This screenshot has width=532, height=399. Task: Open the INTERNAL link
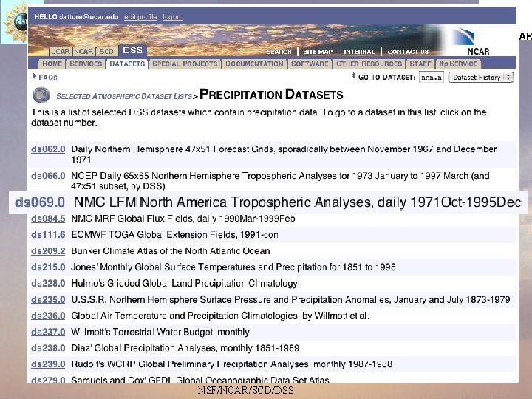click(x=359, y=52)
